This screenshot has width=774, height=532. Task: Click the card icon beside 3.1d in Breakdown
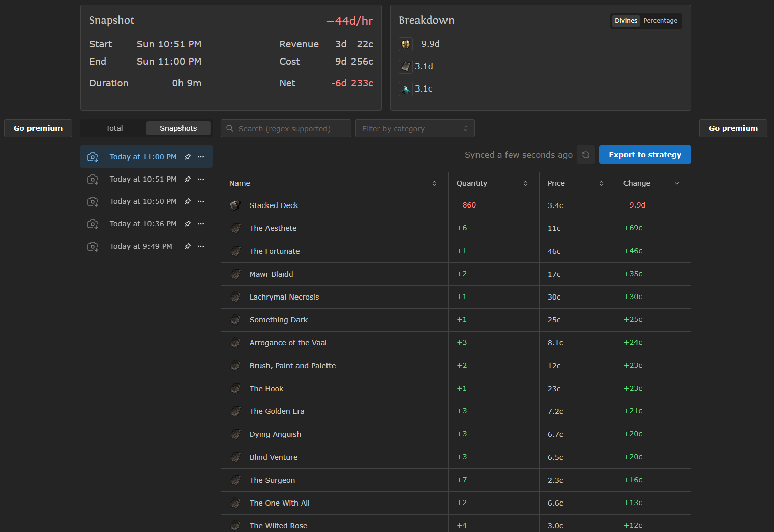point(405,66)
